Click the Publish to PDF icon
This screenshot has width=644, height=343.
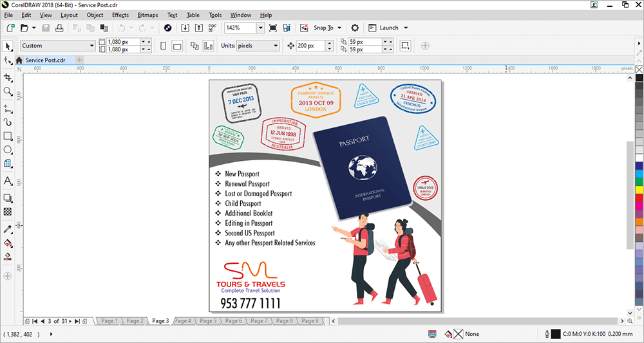(213, 28)
